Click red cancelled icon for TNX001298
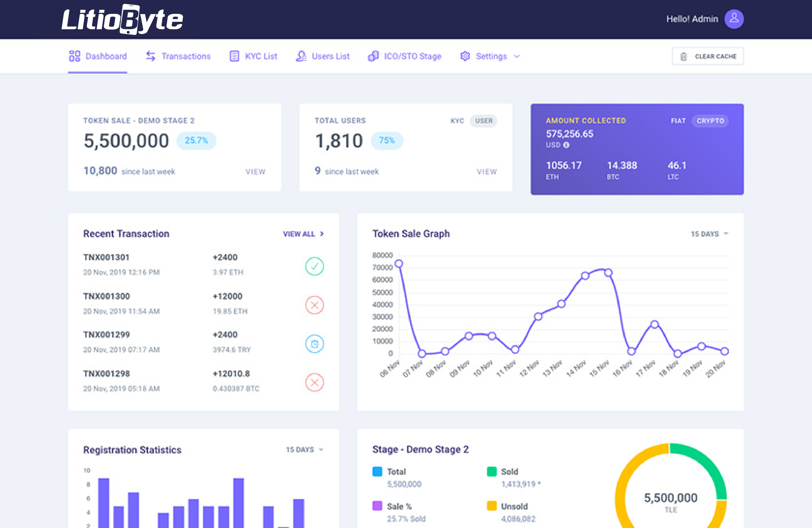 point(314,382)
